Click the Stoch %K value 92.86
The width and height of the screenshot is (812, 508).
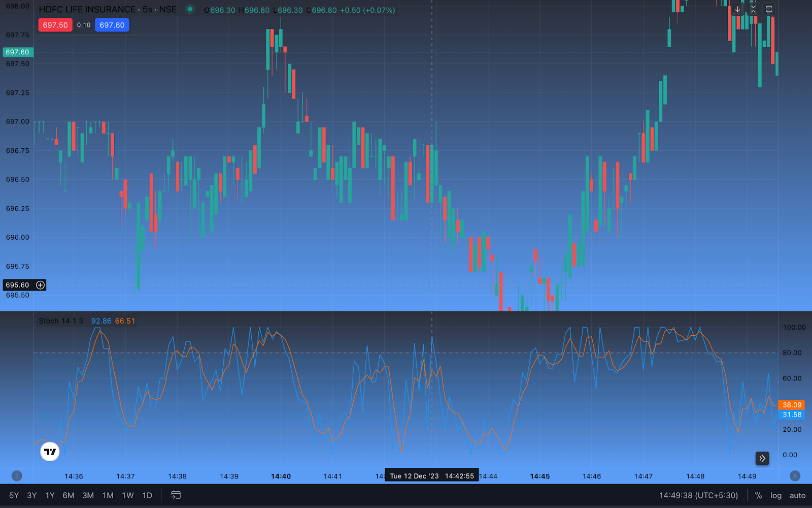tap(101, 321)
